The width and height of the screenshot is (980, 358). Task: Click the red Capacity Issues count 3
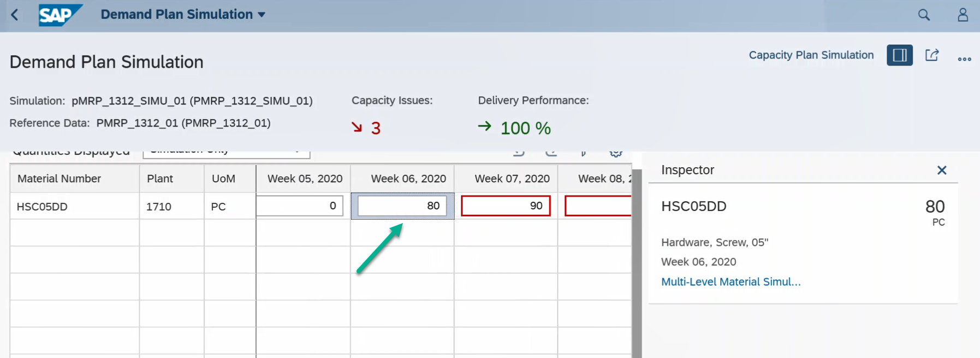pos(376,128)
